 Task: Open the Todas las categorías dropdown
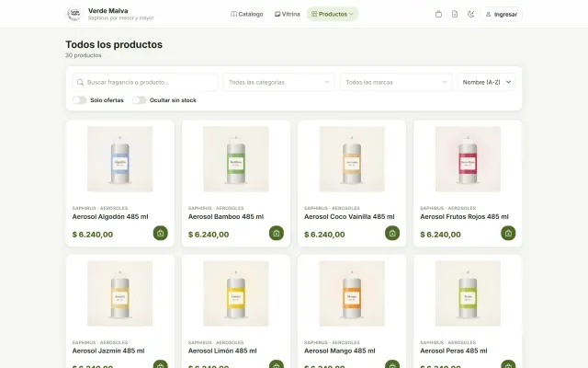(278, 82)
